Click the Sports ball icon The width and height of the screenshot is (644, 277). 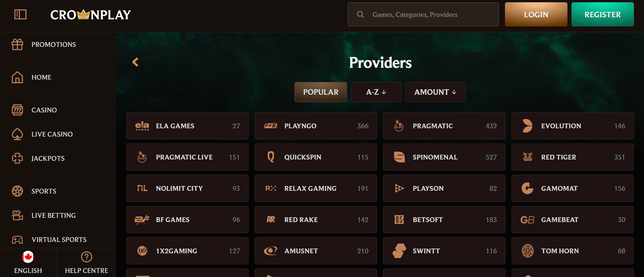coord(17,191)
